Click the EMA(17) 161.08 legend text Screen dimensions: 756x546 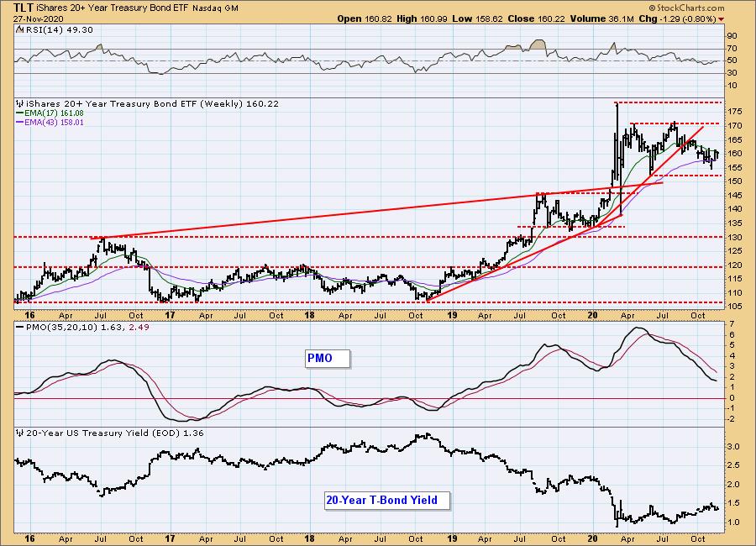pos(54,113)
